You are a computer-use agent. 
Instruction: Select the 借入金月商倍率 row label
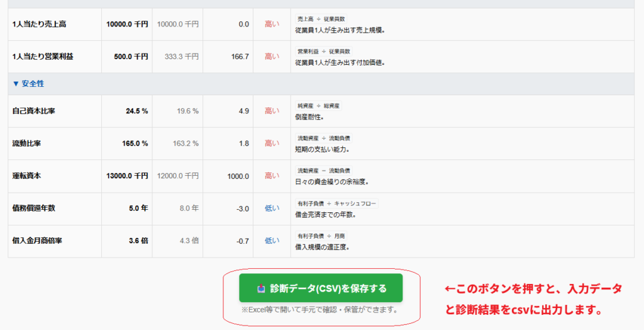[x=37, y=241]
